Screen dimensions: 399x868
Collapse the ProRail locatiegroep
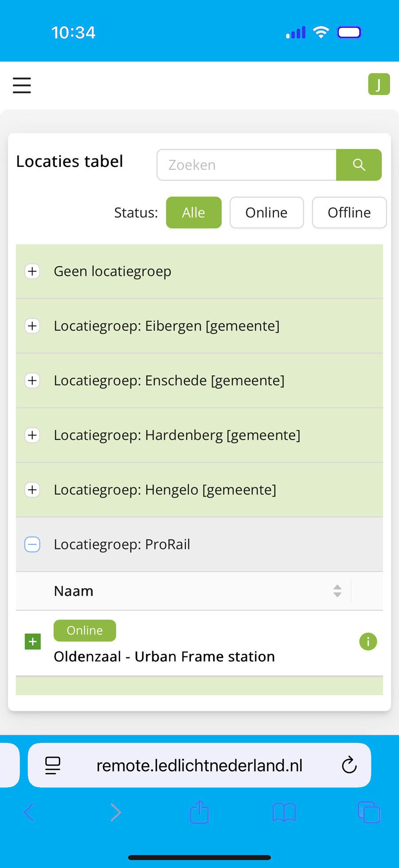[x=32, y=544]
